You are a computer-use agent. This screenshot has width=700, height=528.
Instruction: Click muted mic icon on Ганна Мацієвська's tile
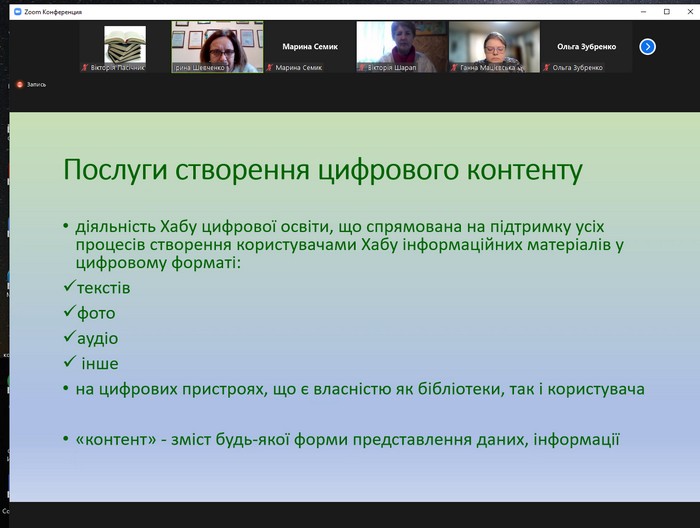[x=454, y=68]
